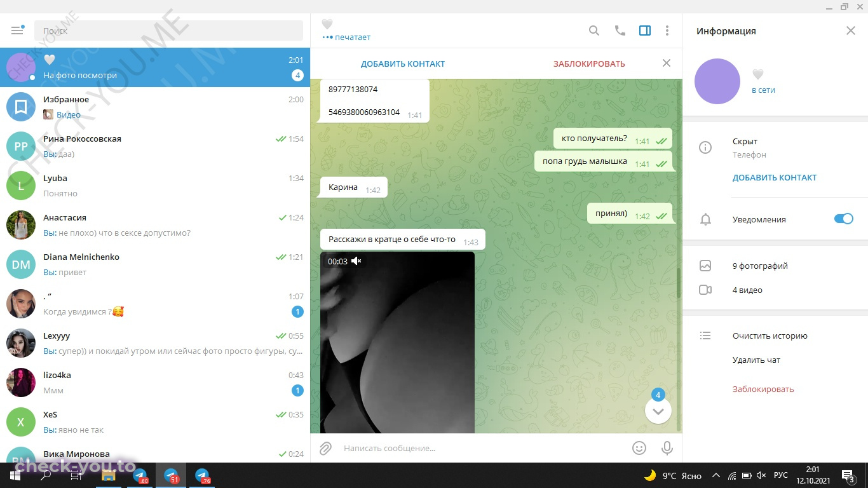Screen dimensions: 868x488
Task: Expand the system tray hidden icons chevron
Action: (x=716, y=475)
